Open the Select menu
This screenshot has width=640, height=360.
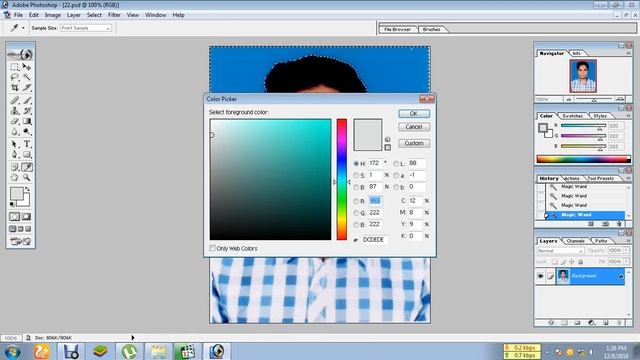[94, 15]
